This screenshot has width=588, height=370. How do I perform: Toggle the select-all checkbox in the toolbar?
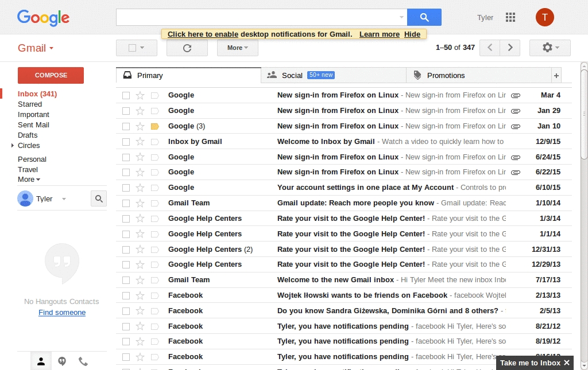(x=133, y=48)
